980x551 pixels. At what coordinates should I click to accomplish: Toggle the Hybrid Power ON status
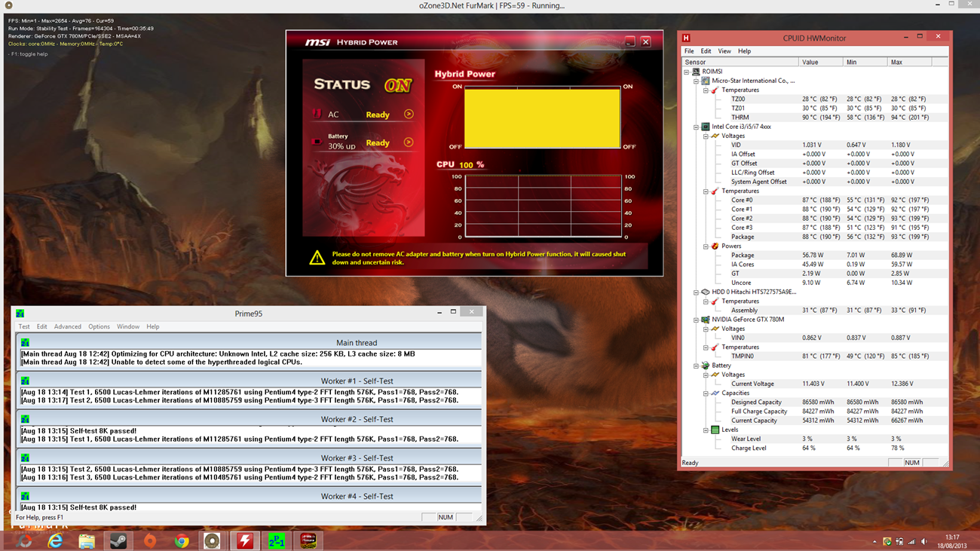coord(397,86)
